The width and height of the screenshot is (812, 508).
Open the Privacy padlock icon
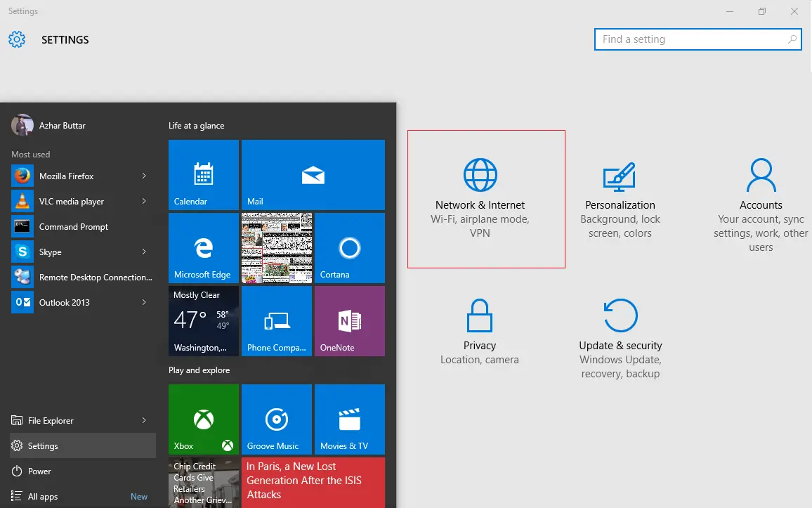tap(480, 315)
